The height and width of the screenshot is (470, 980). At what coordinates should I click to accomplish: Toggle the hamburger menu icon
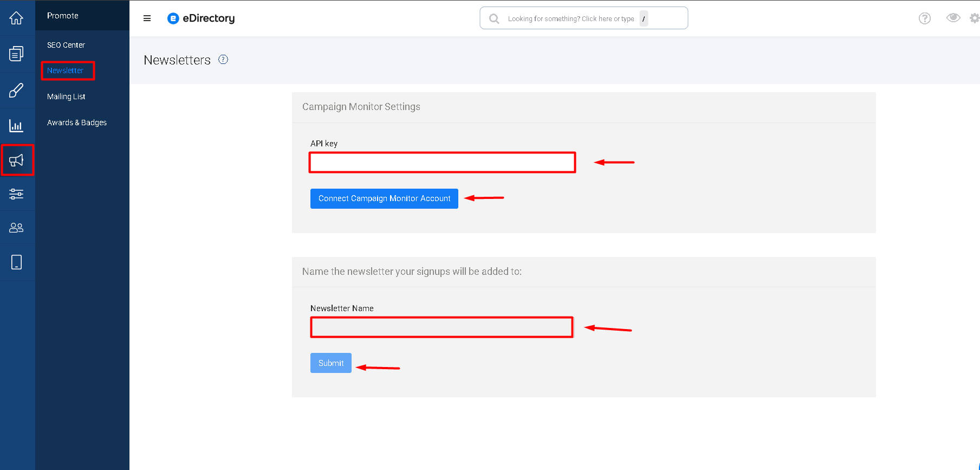coord(147,18)
